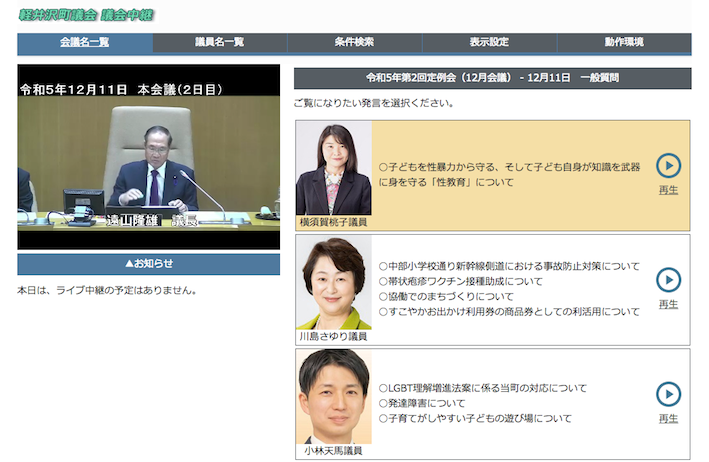This screenshot has width=709, height=462.
Task: Select the 帯状疱疹ワクチン接種助成について topic
Action: pyautogui.click(x=461, y=281)
